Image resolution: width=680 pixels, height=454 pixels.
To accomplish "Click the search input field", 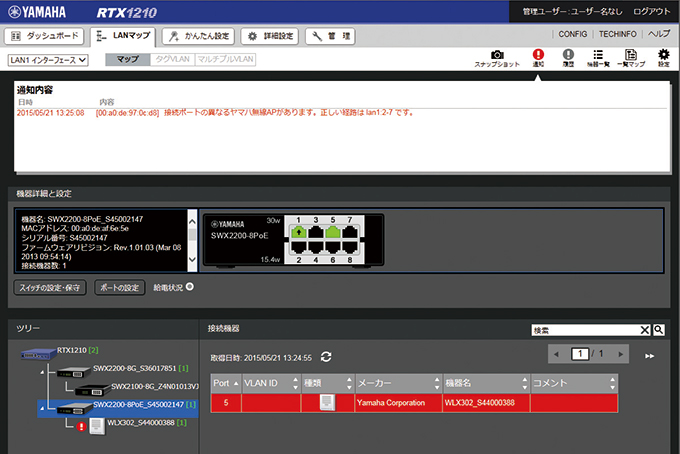I will [x=585, y=330].
